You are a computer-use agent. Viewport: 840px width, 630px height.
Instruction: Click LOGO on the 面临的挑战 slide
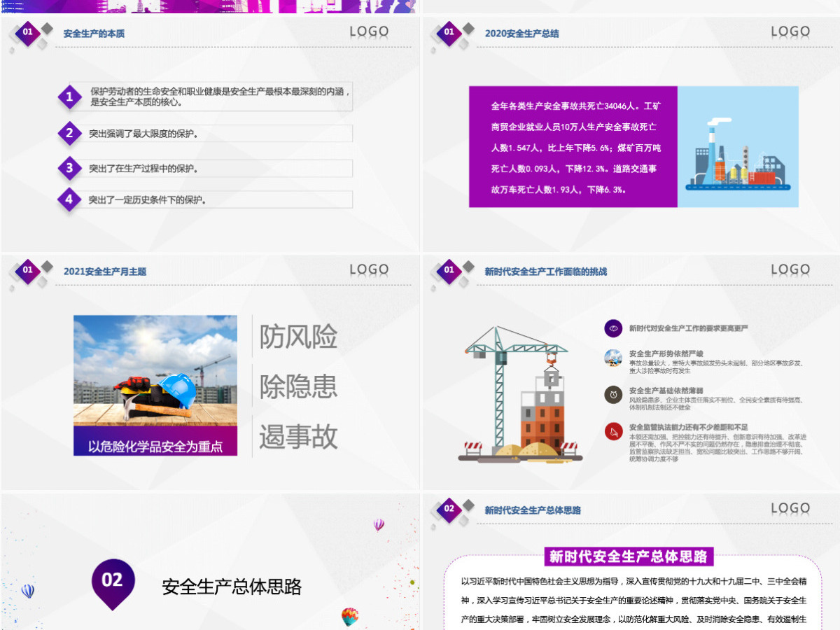tap(790, 269)
